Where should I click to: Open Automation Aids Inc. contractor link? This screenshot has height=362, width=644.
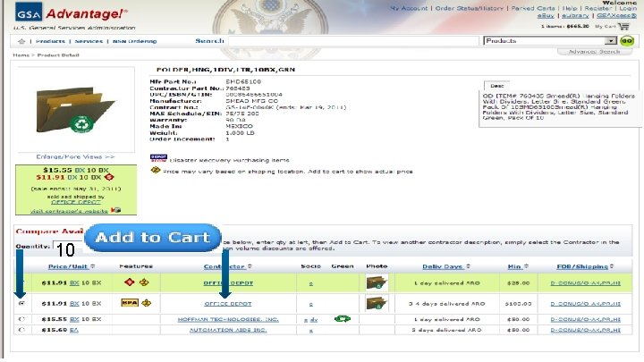point(228,330)
